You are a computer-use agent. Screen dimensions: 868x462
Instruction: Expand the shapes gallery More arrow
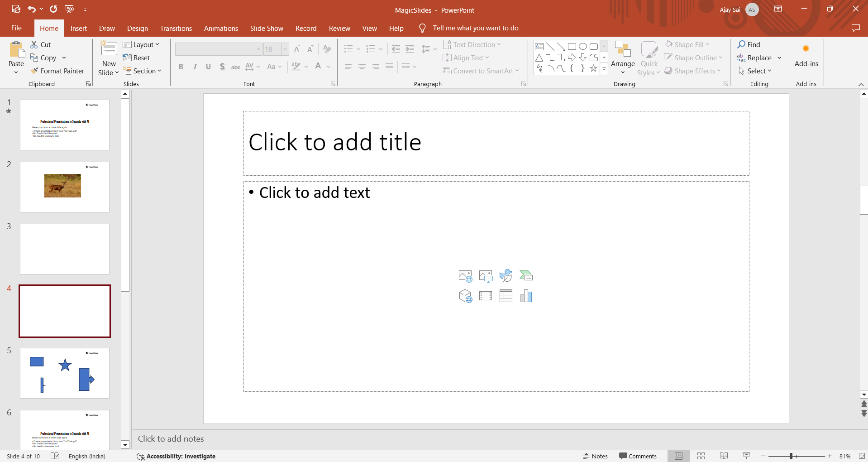click(x=604, y=69)
